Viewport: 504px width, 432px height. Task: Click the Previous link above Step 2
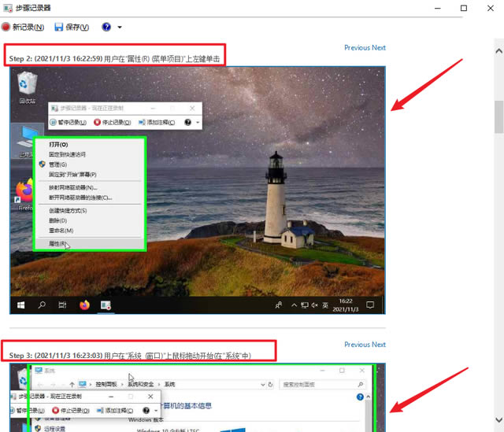click(357, 48)
